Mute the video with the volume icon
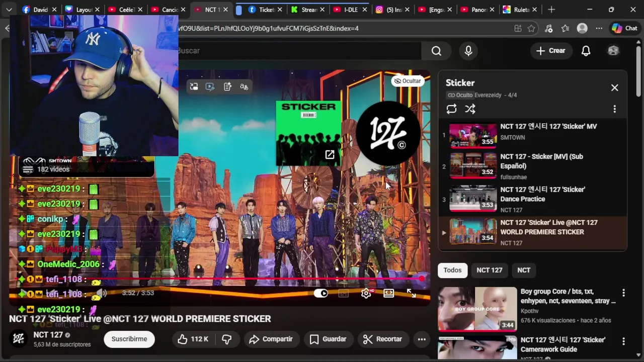The height and width of the screenshot is (362, 644). [101, 293]
